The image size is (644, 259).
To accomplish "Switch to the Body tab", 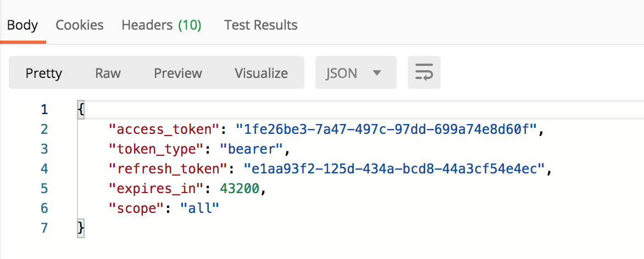I will (x=23, y=25).
